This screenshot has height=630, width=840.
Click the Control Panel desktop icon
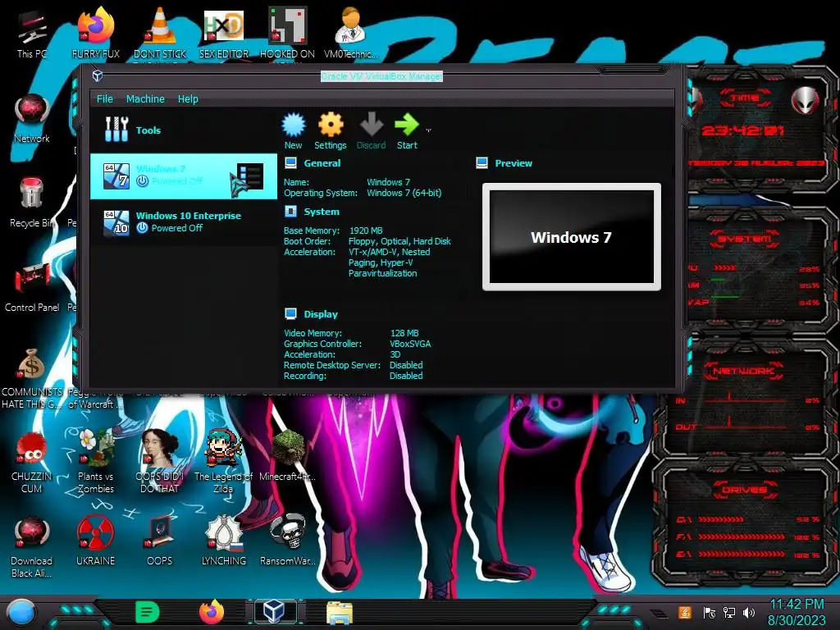(32, 287)
